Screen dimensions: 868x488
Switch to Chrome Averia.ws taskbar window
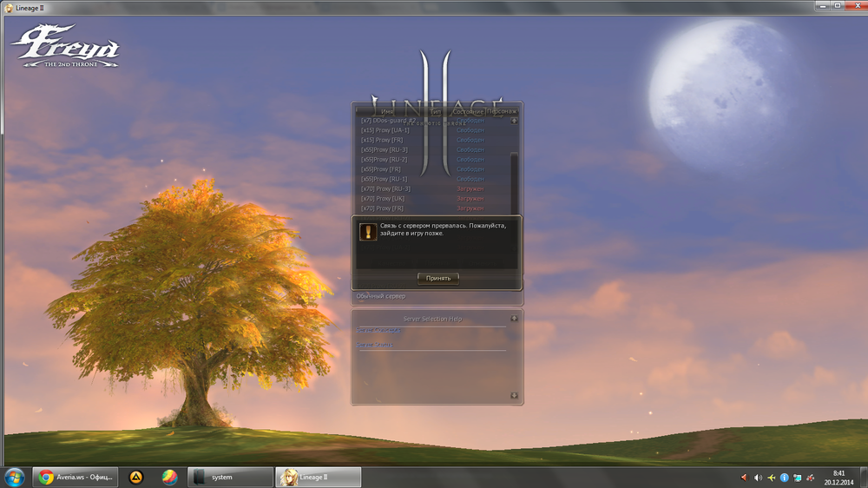pos(74,477)
